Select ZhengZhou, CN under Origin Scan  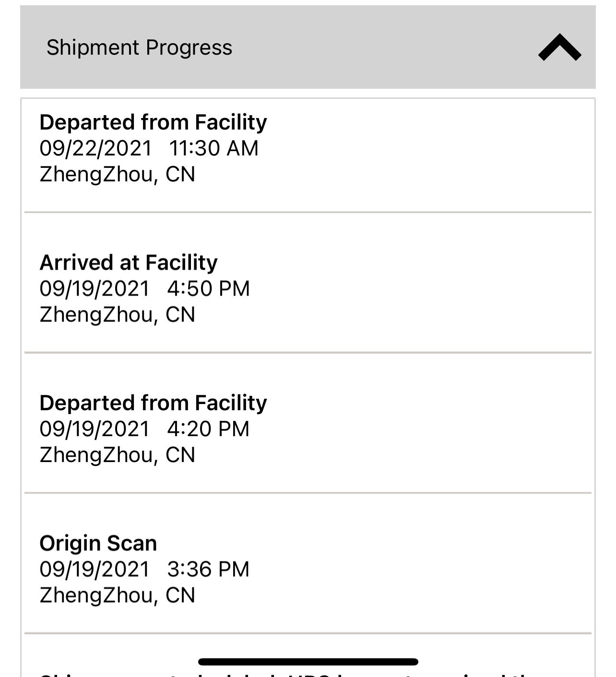pyautogui.click(x=117, y=595)
